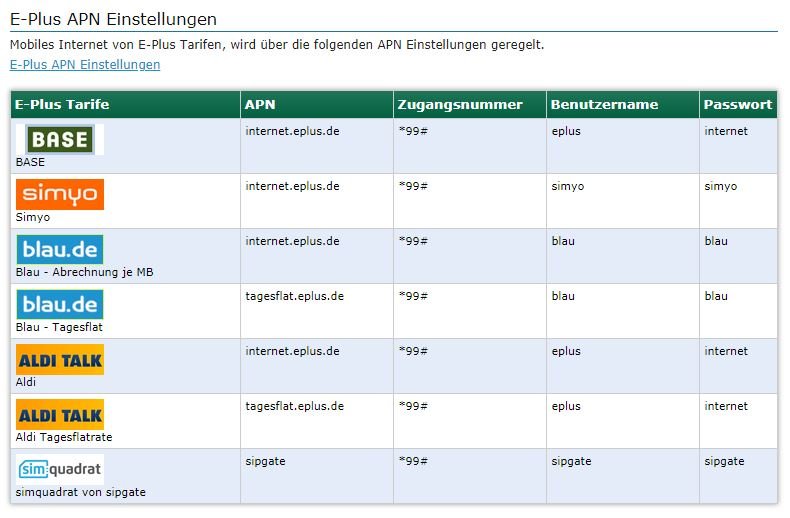Click username 'eplus' in Aldi Tagesflatrate row
The image size is (790, 518).
(x=566, y=406)
